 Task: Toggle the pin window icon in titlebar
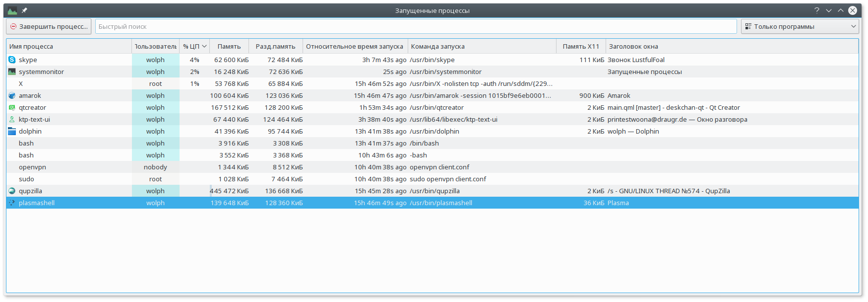(x=24, y=10)
